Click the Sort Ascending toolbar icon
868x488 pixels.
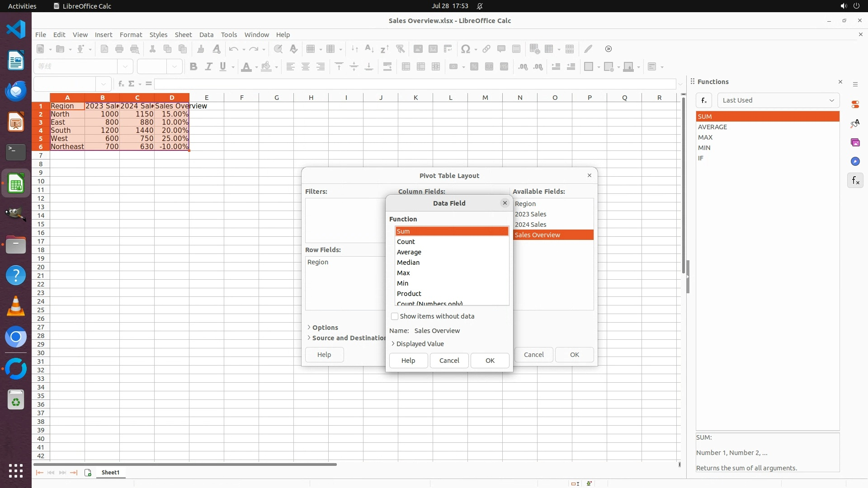coord(369,49)
